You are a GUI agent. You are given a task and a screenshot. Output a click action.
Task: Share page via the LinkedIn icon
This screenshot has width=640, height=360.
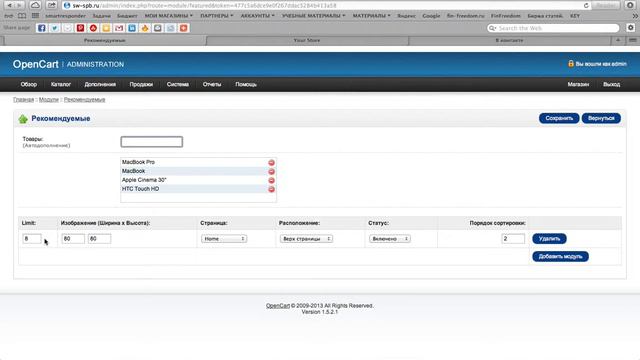(x=132, y=28)
